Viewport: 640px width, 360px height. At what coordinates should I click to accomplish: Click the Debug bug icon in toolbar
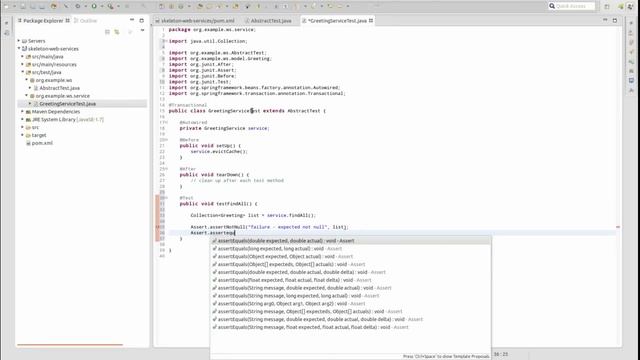pyautogui.click(x=78, y=6)
